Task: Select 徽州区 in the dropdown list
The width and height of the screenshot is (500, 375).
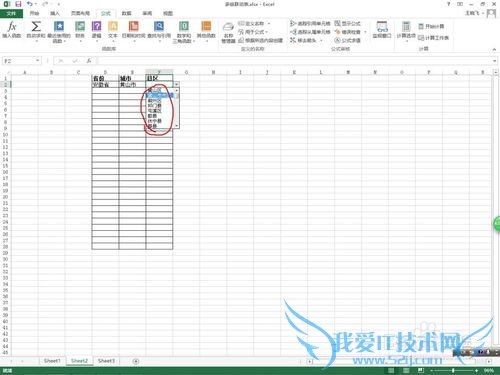Action: tap(154, 100)
